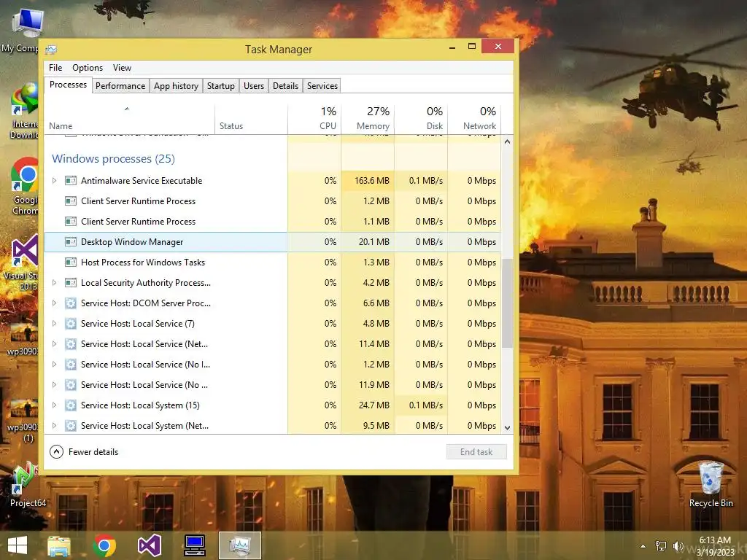Expand Service Host: Local Service (No I...)
The width and height of the screenshot is (747, 560).
[54, 365]
